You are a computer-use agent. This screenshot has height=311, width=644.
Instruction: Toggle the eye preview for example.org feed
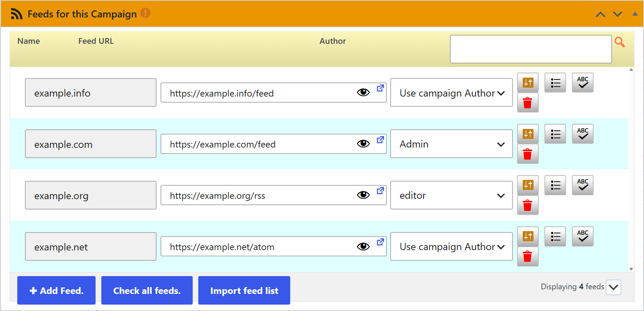click(x=363, y=195)
